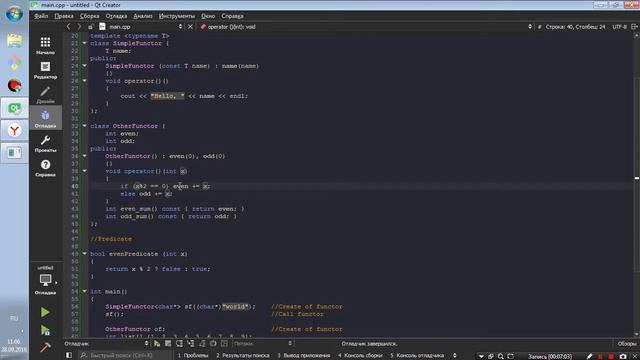Open Qt Creator in the taskbar

click(x=14, y=108)
